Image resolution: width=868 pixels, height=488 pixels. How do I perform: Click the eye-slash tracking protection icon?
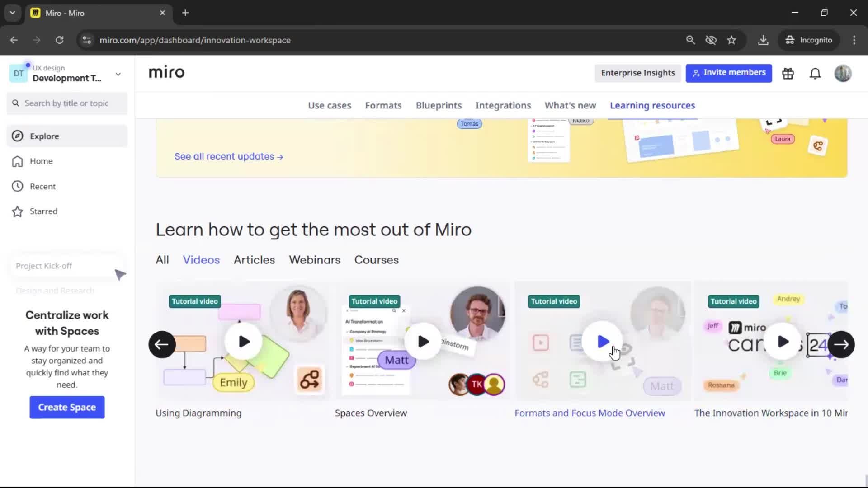711,40
